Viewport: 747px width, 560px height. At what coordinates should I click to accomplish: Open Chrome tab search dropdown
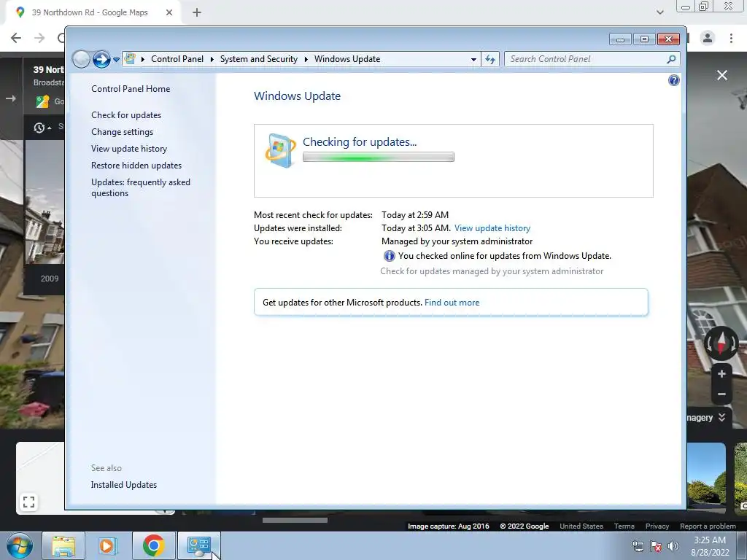[659, 12]
